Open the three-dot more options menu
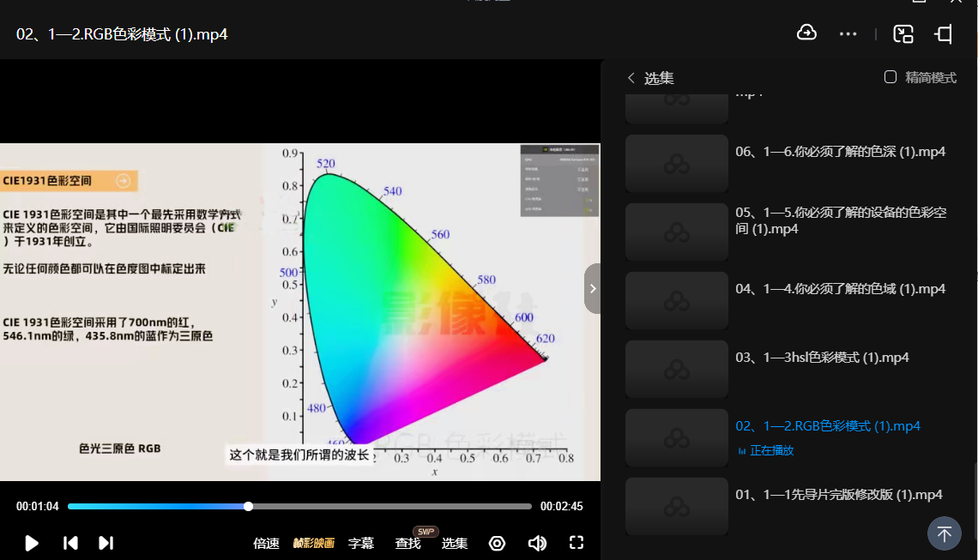Screen dimensions: 978x560 (x=848, y=33)
